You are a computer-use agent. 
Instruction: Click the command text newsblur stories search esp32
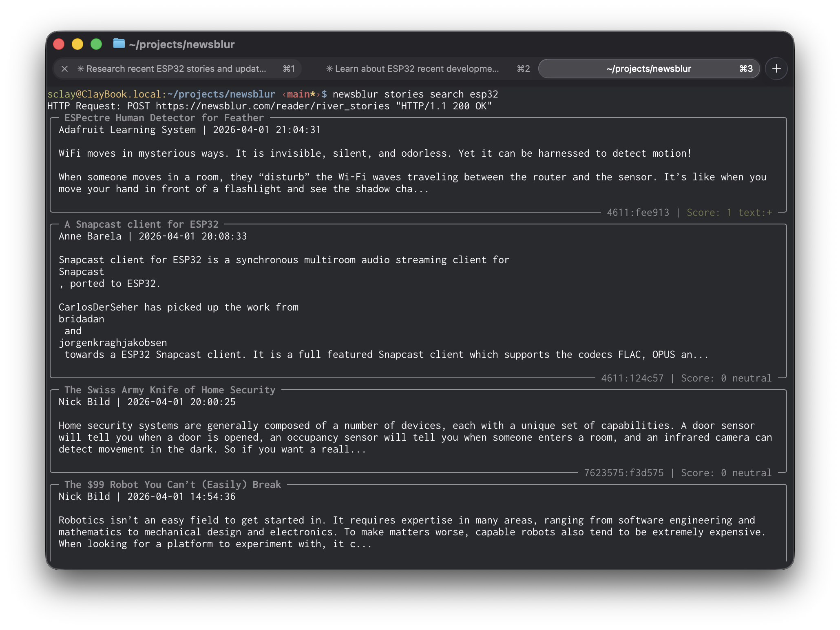415,94
